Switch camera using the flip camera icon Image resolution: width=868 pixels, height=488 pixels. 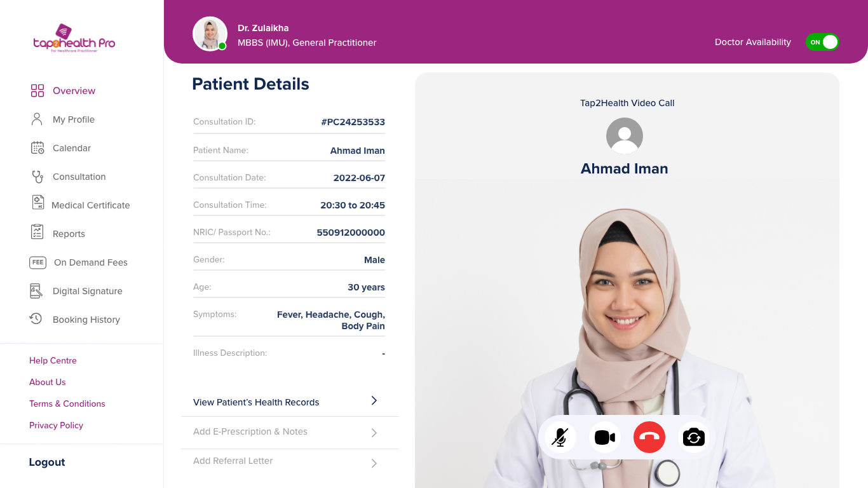point(694,437)
